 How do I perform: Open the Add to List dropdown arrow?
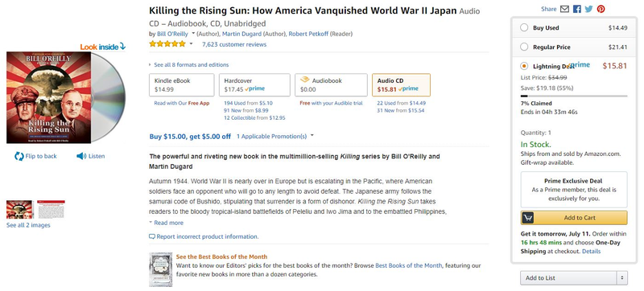click(x=621, y=278)
